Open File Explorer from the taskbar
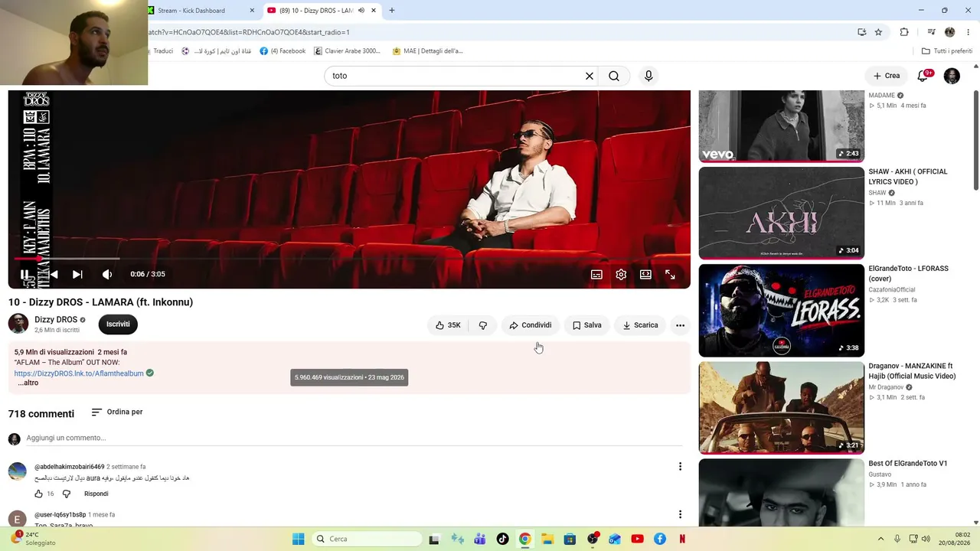980x551 pixels. pyautogui.click(x=547, y=539)
